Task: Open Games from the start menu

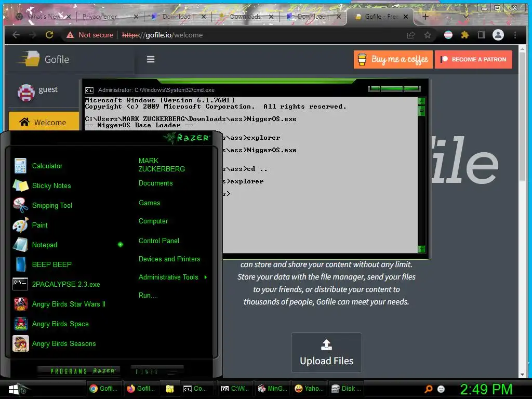Action: 149,203
